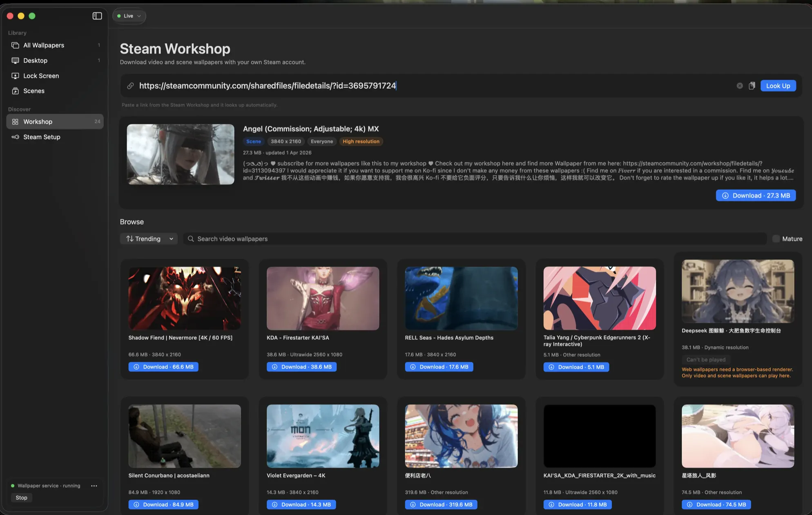Open Violet Evergarden thumbnail
The width and height of the screenshot is (812, 515).
click(323, 436)
